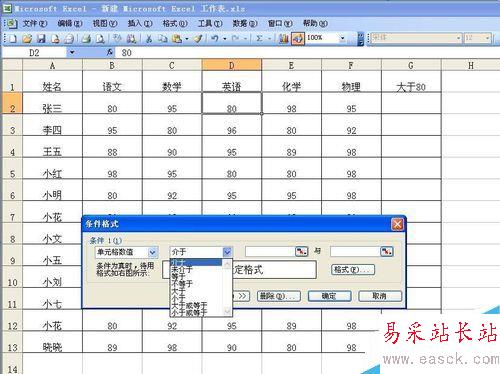
Task: Click the Excel document icon beside 文件 menu
Action: point(12,24)
